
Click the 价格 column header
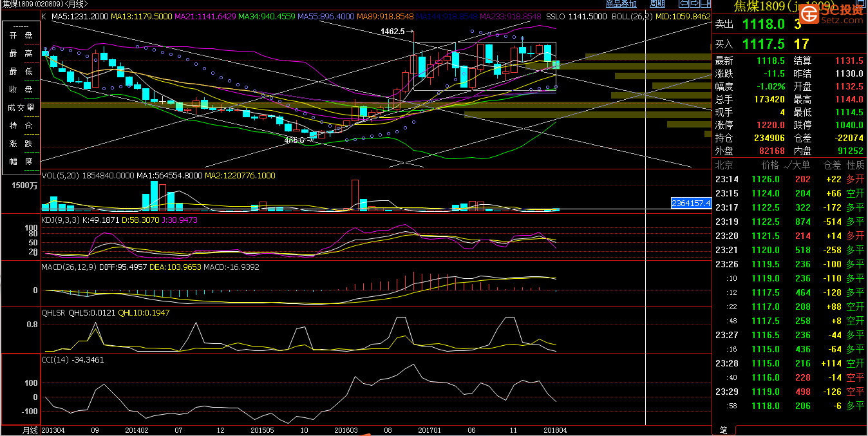769,166
